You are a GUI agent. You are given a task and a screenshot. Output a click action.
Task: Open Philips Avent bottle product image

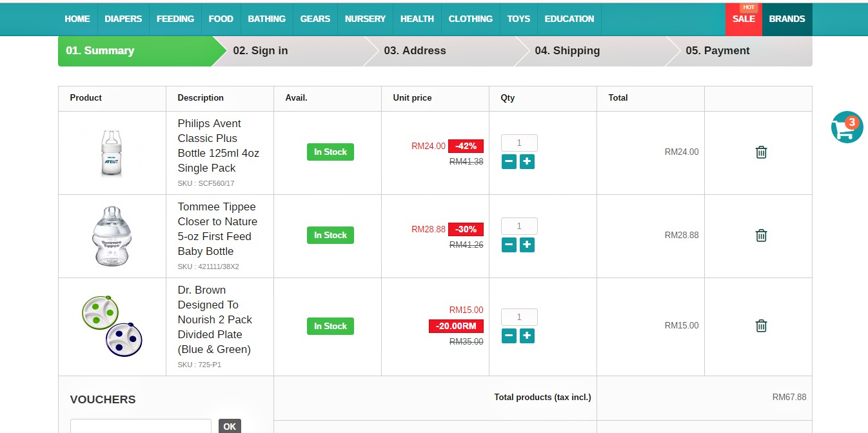tap(112, 153)
